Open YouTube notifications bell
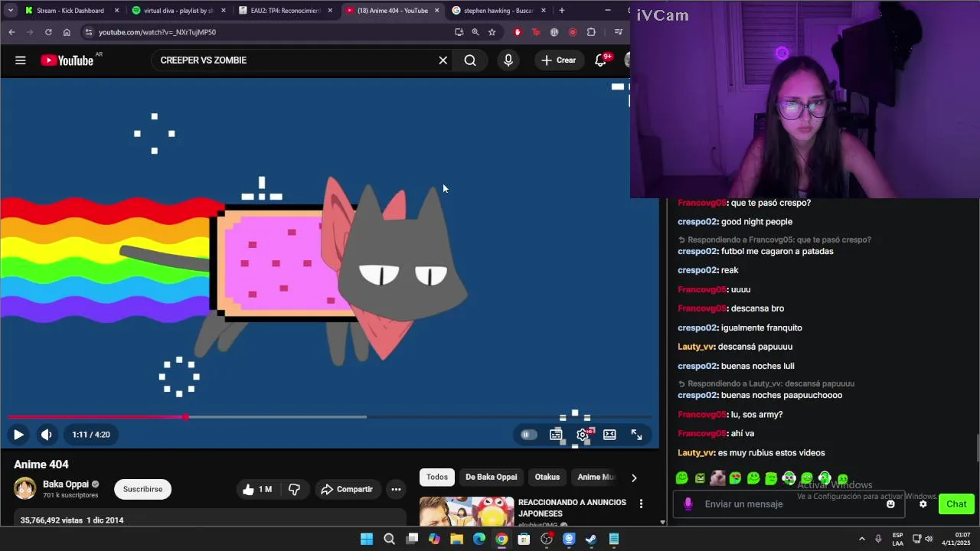Screen dimensions: 980x551 coord(602,60)
